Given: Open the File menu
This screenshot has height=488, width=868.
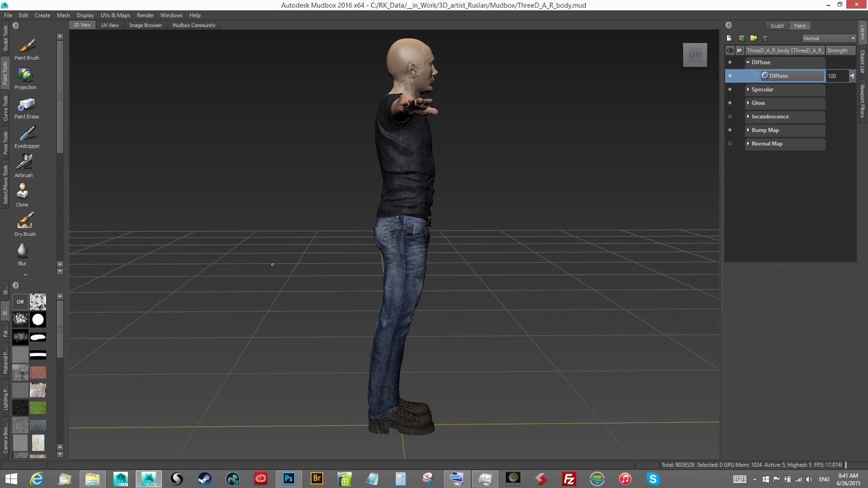Looking at the screenshot, I should point(8,15).
